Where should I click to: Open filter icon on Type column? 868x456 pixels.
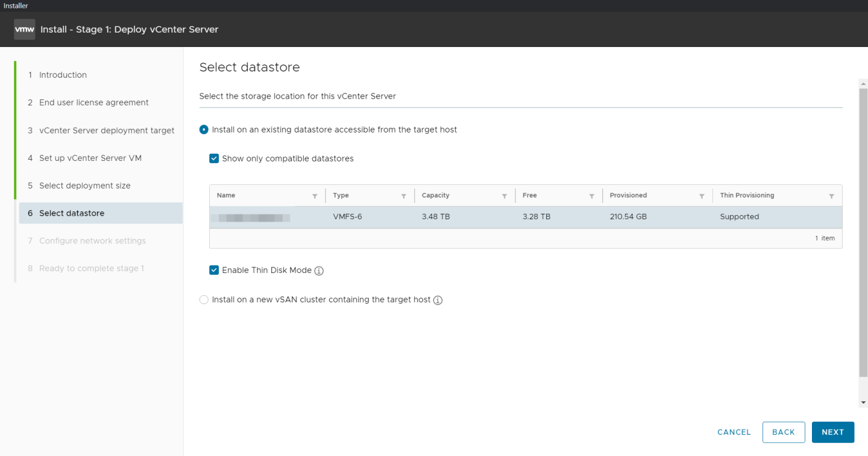pyautogui.click(x=404, y=196)
